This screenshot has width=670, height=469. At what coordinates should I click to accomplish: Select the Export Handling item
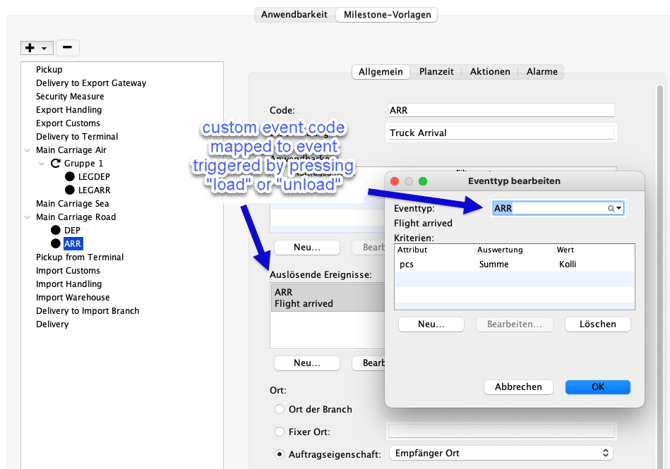point(69,110)
